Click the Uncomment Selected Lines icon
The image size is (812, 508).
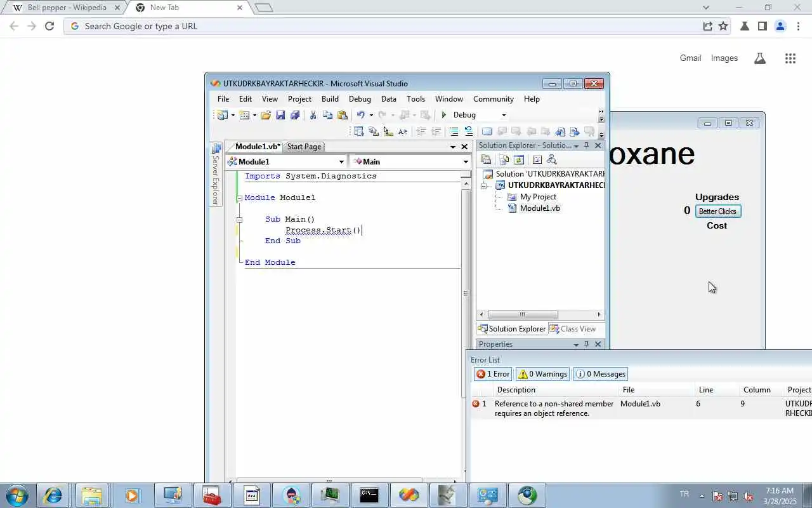pyautogui.click(x=468, y=131)
